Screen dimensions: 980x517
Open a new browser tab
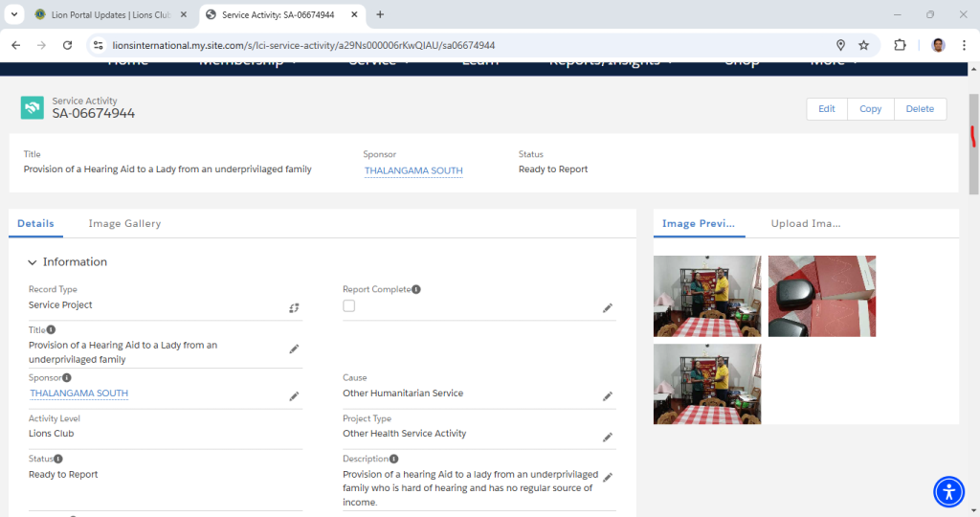[x=380, y=14]
